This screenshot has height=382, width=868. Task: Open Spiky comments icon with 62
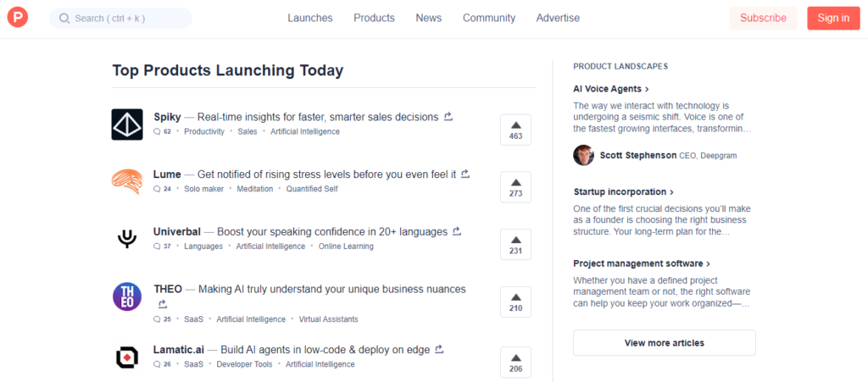(x=157, y=131)
